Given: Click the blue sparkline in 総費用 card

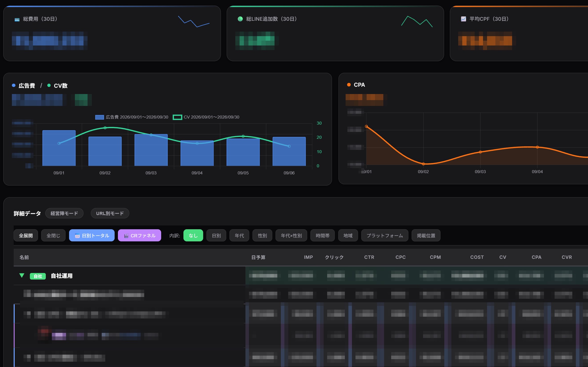Looking at the screenshot, I should pos(194,21).
